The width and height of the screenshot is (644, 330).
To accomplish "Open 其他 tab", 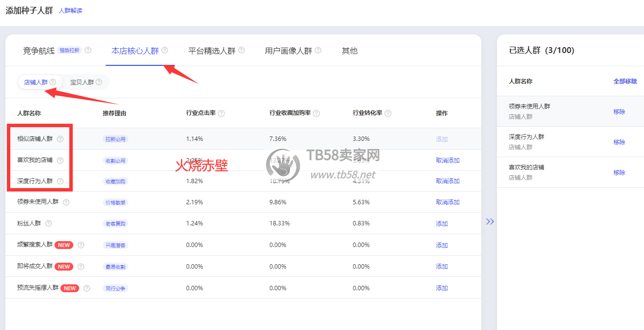I will click(x=350, y=51).
